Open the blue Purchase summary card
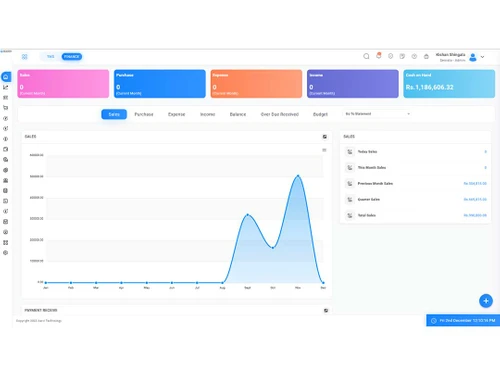The image size is (500, 375). coord(160,84)
